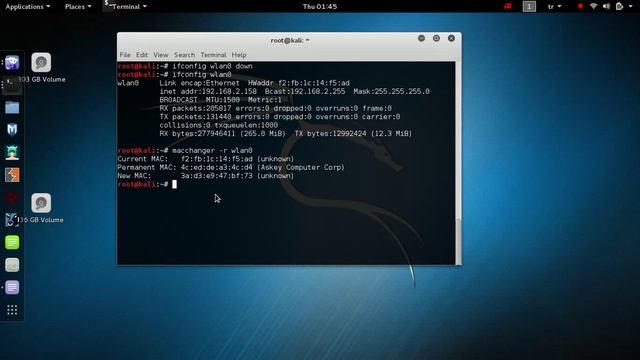Launch the Terminal from the dock

pyautogui.click(x=12, y=85)
